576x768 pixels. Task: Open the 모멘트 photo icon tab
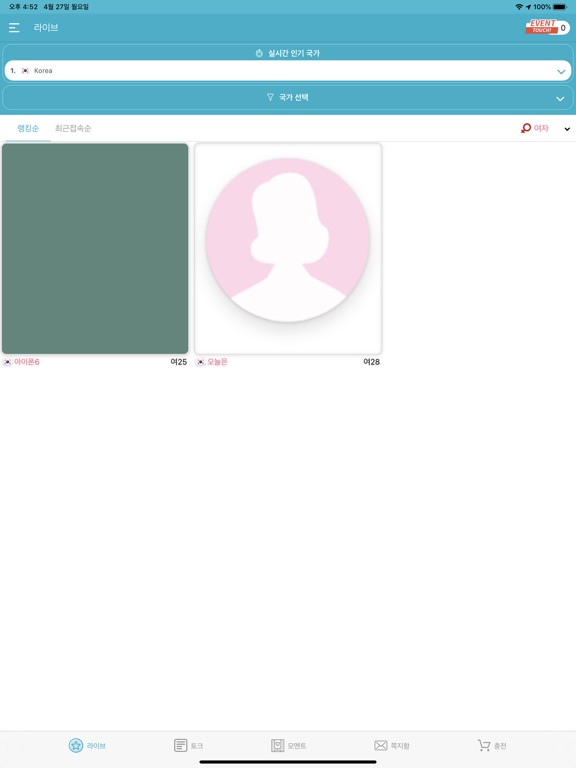(288, 745)
